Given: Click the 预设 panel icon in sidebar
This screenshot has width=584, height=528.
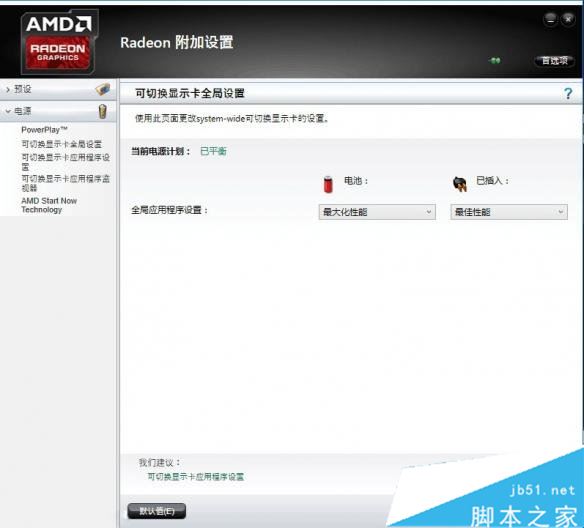Looking at the screenshot, I should 103,89.
